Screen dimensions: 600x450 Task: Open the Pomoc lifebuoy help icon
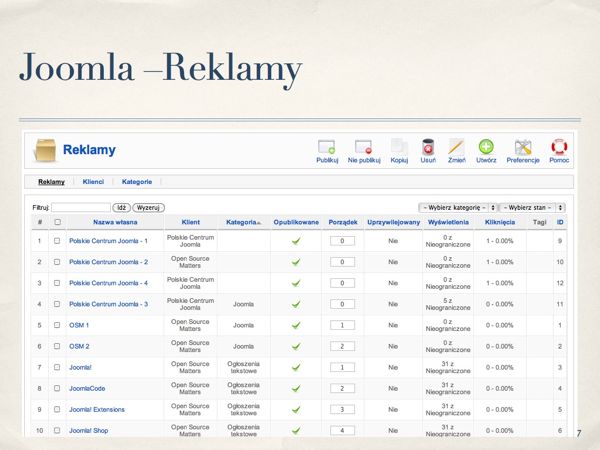point(559,147)
